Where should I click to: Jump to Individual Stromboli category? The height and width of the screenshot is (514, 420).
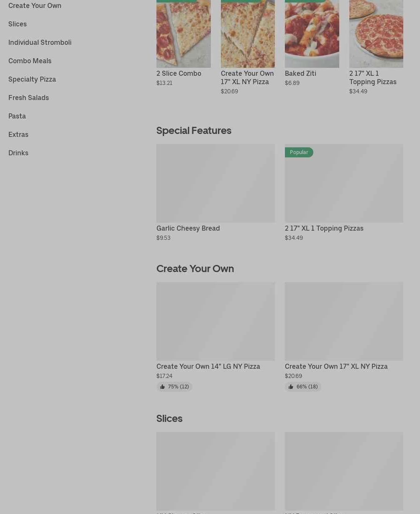pyautogui.click(x=40, y=42)
